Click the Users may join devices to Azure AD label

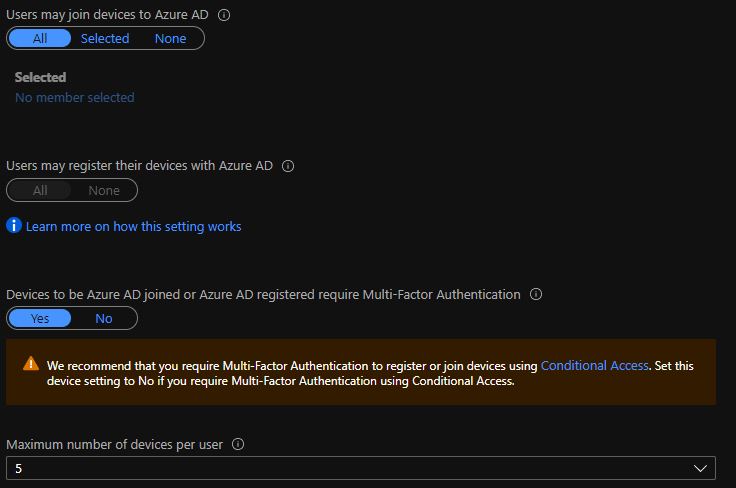coord(107,15)
